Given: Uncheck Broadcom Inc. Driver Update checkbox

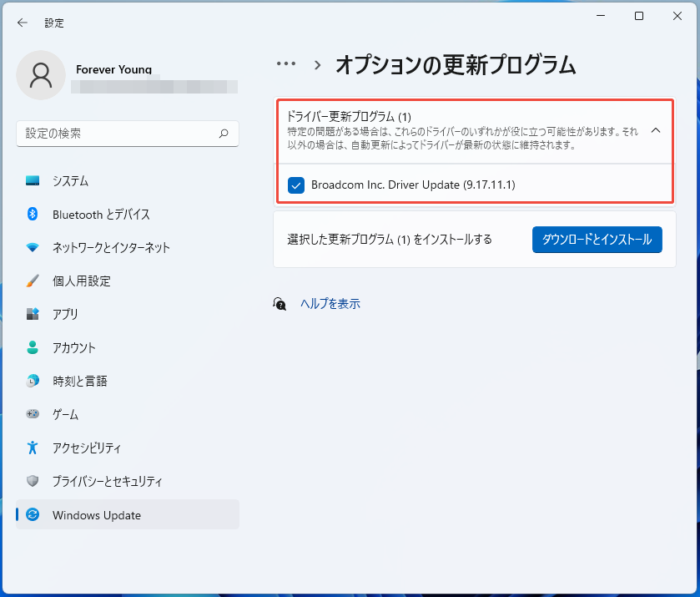Looking at the screenshot, I should click(295, 185).
